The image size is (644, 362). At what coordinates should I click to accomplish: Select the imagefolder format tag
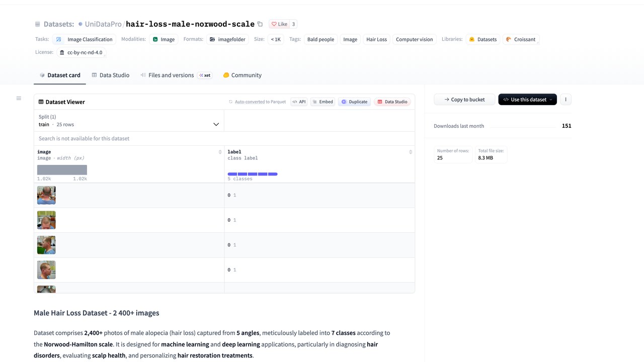[227, 39]
